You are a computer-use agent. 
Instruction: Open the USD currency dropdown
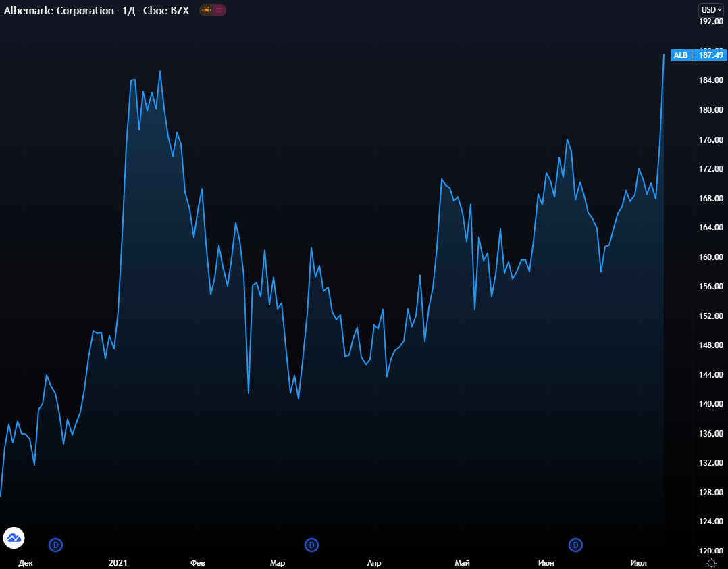tap(711, 9)
